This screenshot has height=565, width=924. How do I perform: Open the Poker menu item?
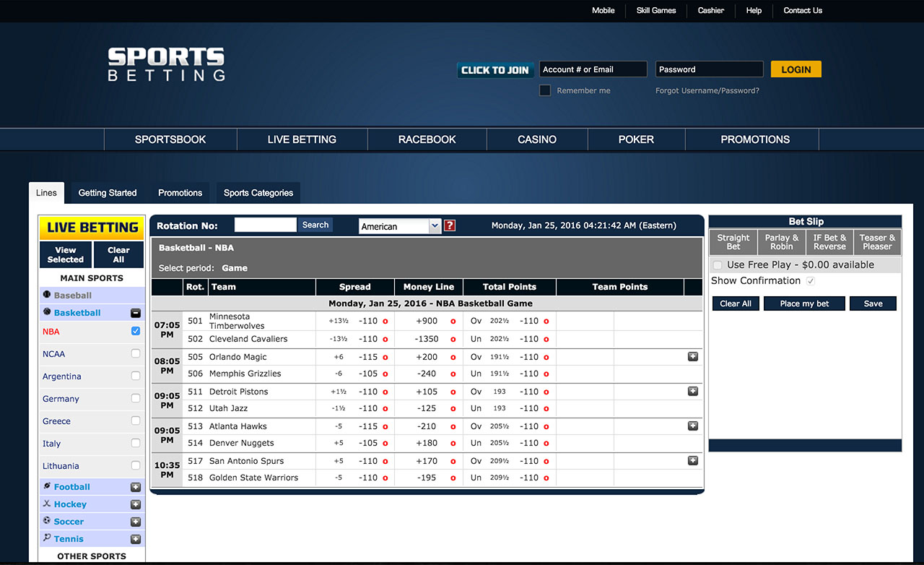tap(636, 139)
